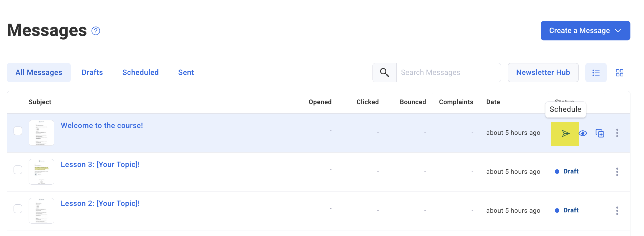
Task: Preview Welcome message with eye icon
Action: 583,133
